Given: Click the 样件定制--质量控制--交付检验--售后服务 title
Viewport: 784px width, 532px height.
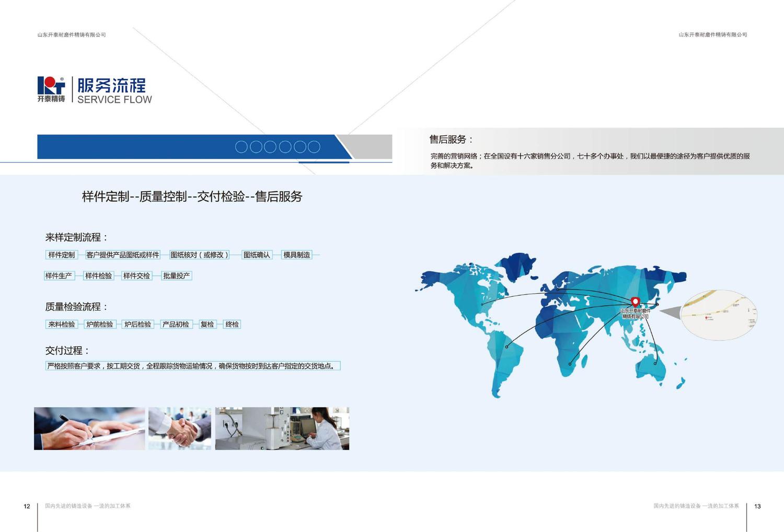Looking at the screenshot, I should point(192,196).
